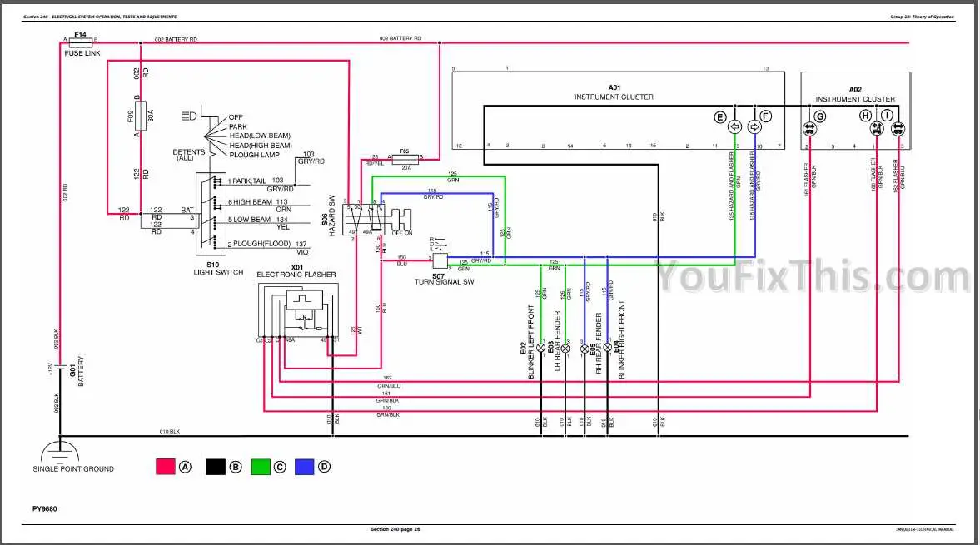
Task: Click the blue legend swatch labeled D
Action: pos(304,466)
